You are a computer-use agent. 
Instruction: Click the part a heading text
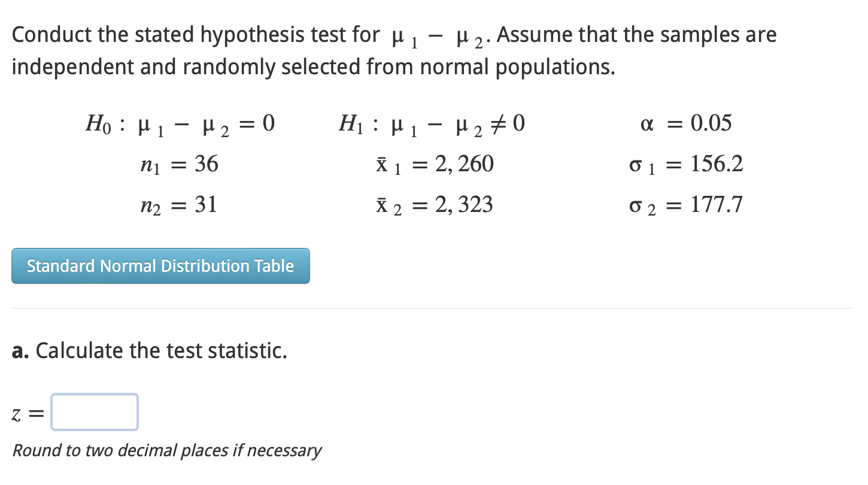coord(20,350)
